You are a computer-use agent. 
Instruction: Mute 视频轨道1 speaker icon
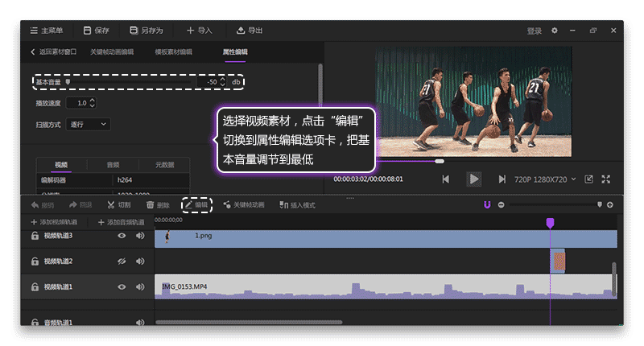pos(140,287)
